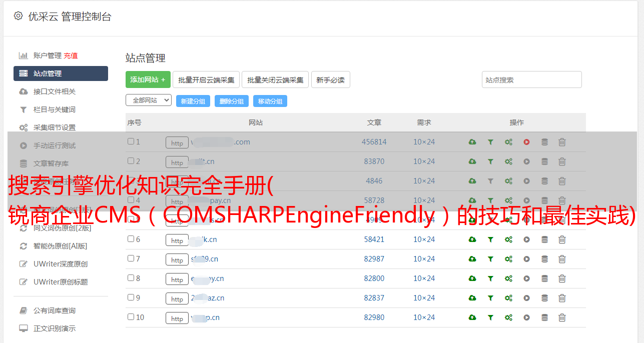The width and height of the screenshot is (644, 343).
Task: Click the 移动分组 button
Action: pyautogui.click(x=270, y=101)
